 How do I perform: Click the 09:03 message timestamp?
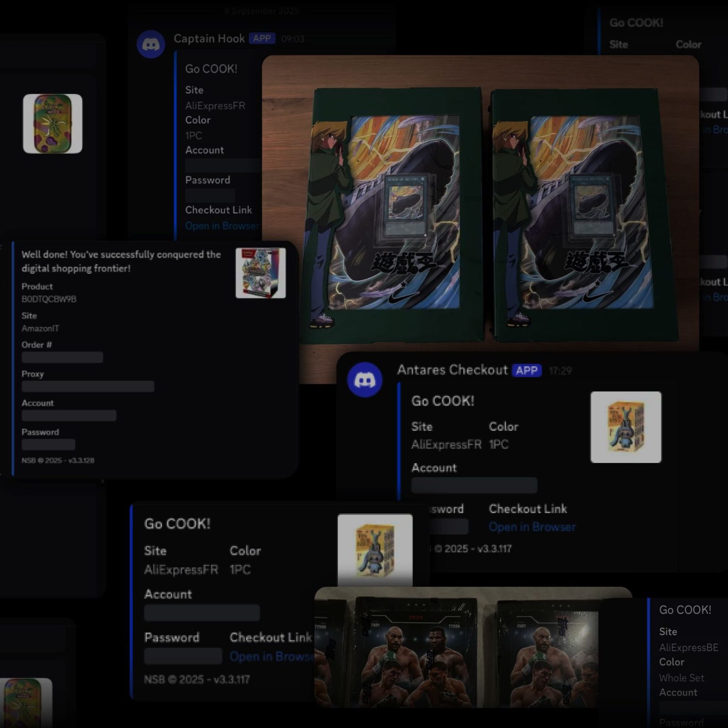pyautogui.click(x=293, y=39)
